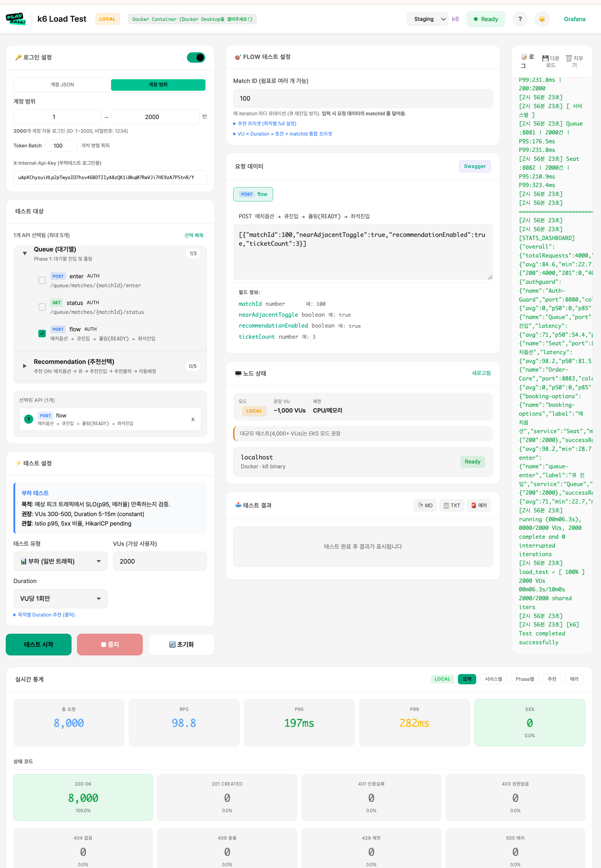This screenshot has width=601, height=868.
Task: Select the 서비스별 statistics tab
Action: point(493,679)
